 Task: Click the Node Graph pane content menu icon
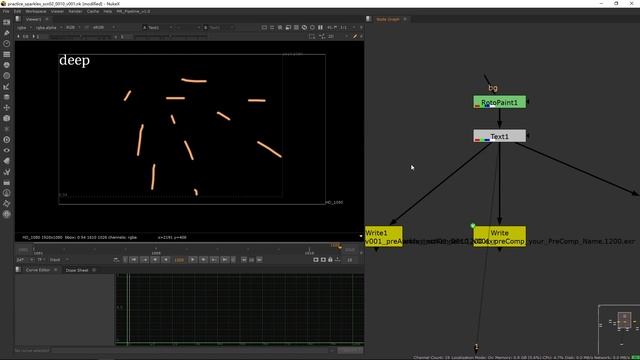click(x=369, y=19)
